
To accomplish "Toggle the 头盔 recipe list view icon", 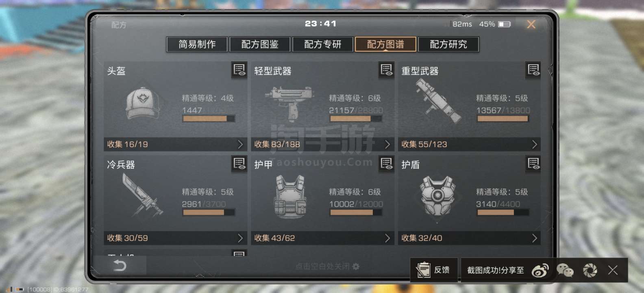I will point(239,70).
